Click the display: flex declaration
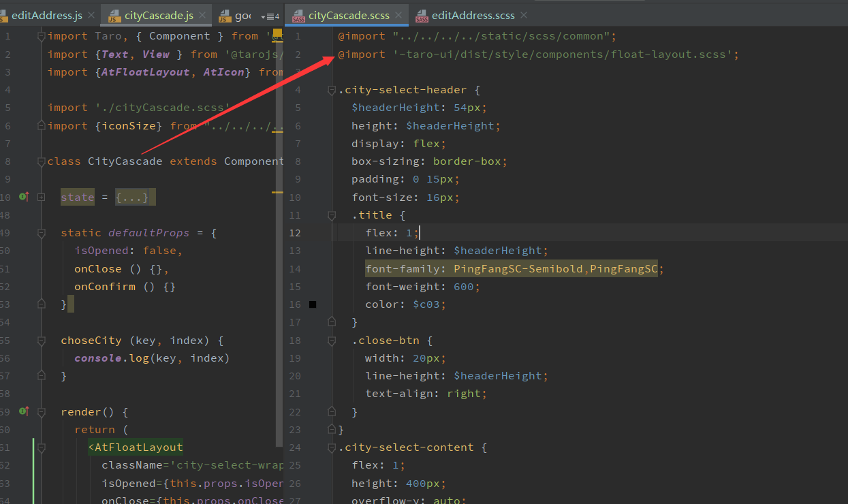The height and width of the screenshot is (504, 848). click(399, 144)
